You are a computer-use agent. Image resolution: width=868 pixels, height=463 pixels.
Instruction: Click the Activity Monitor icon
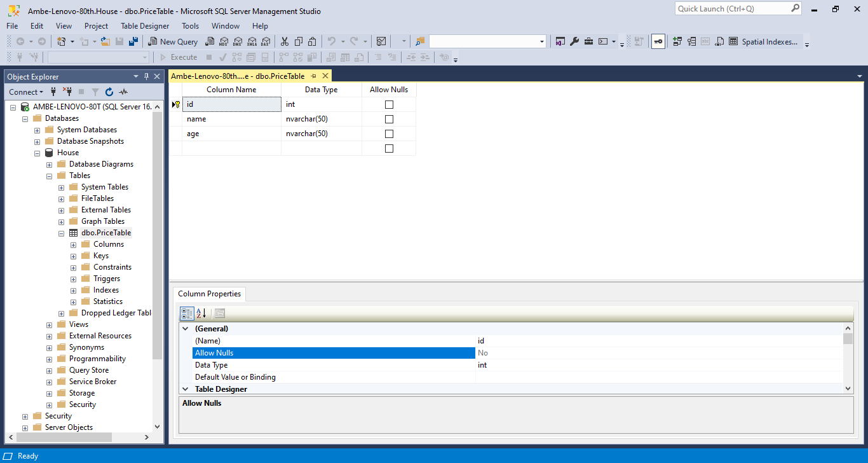[x=381, y=41]
